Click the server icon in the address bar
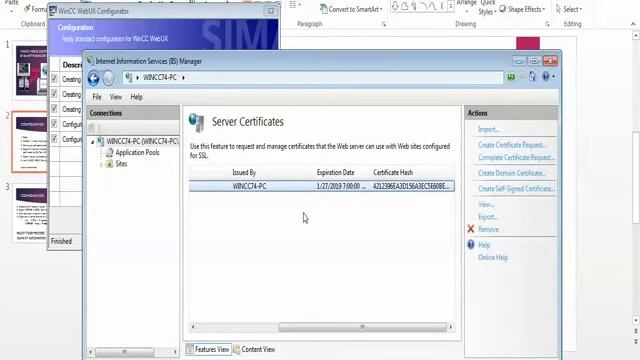This screenshot has height=360, width=640. pos(129,77)
